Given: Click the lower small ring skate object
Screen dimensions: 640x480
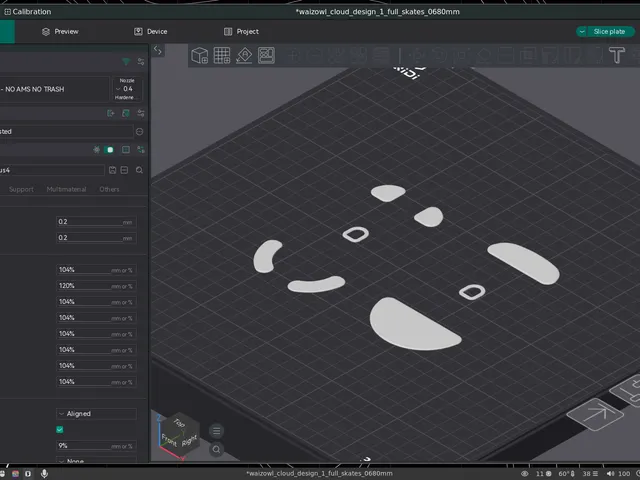Looking at the screenshot, I should click(x=472, y=292).
